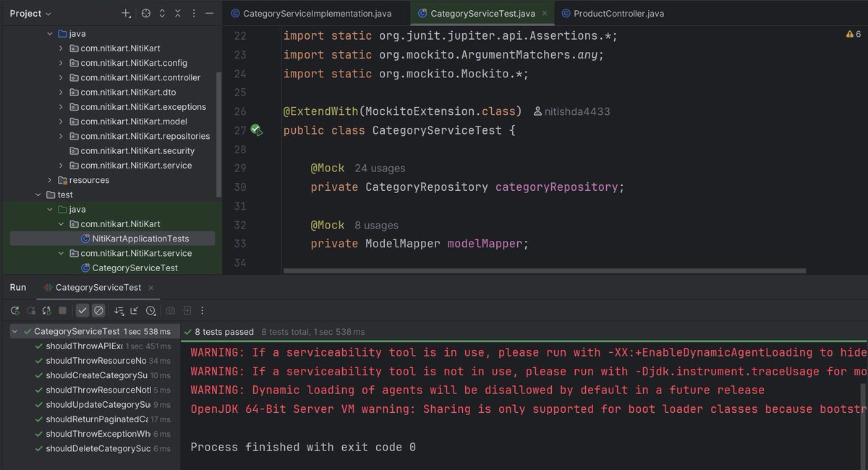
Task: Toggle Show Ignored tests circle-slash button
Action: pyautogui.click(x=98, y=310)
